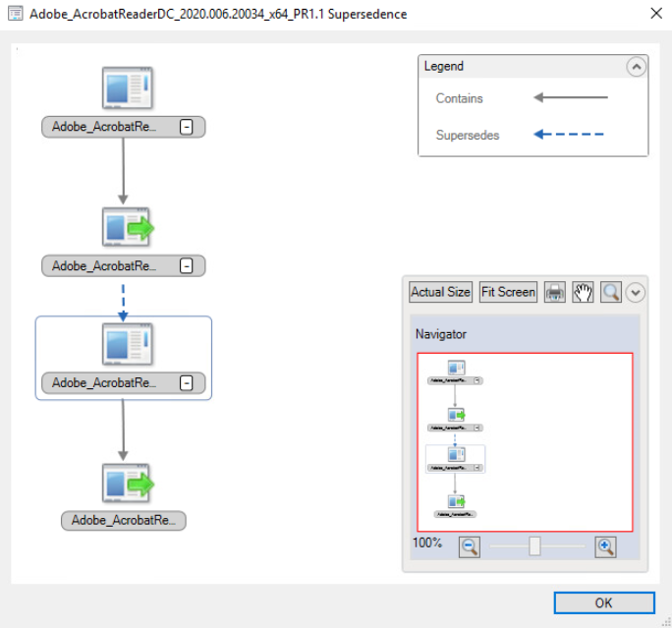Image resolution: width=672 pixels, height=628 pixels.
Task: Collapse the top Adobe_AcrobatRe node
Action: [x=186, y=127]
